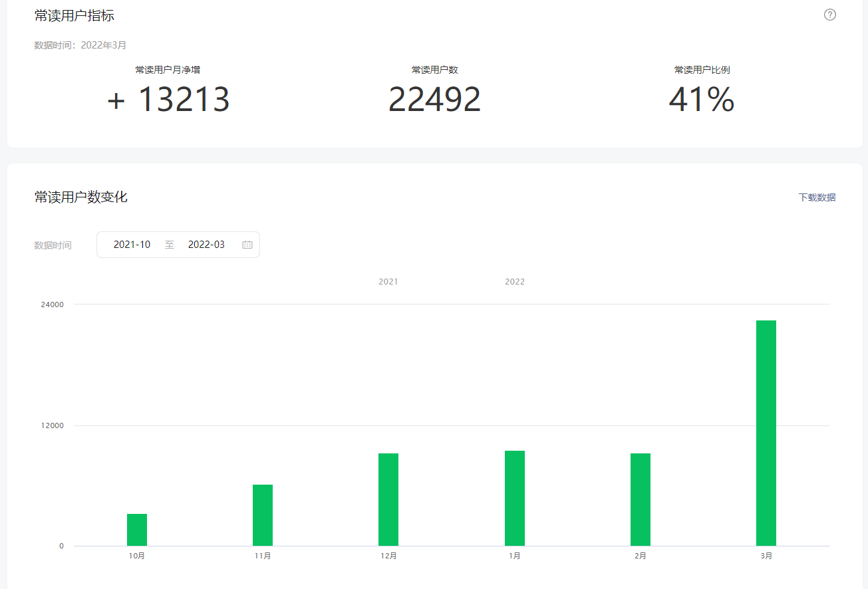Click the 下载数据 link
Screen dimensions: 868x589
pos(817,197)
